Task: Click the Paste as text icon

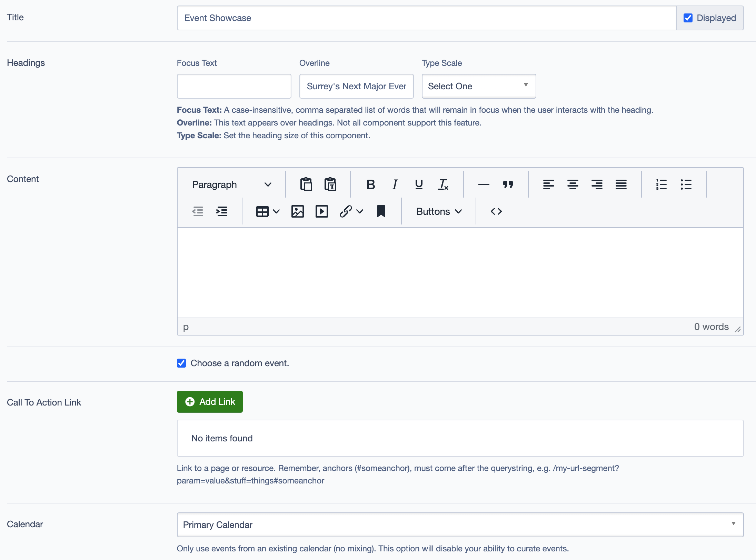Action: [330, 184]
